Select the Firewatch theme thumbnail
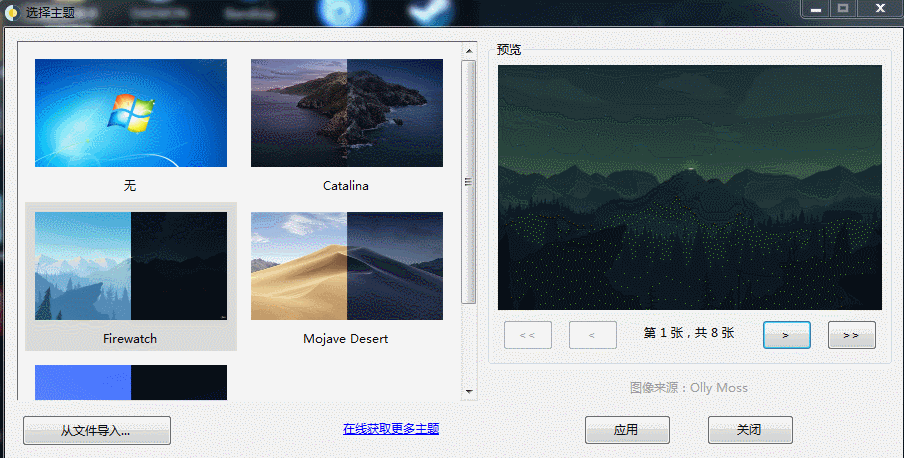The image size is (904, 458). tap(131, 266)
